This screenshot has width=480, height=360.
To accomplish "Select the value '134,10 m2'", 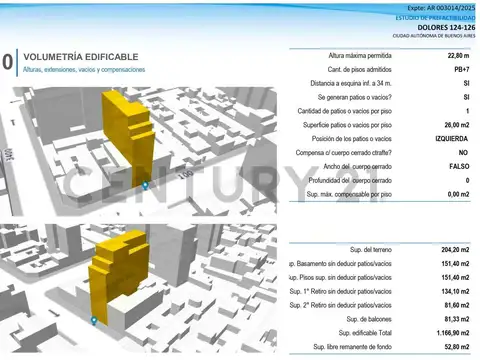I will [x=455, y=291].
